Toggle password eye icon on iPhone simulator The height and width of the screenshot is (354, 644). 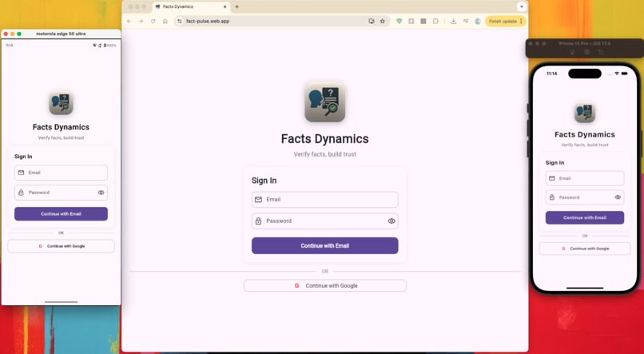[618, 197]
